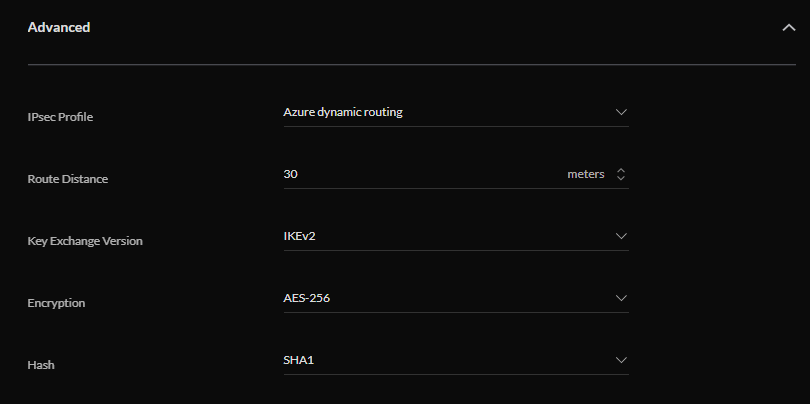
Task: Click the Key Exchange Version label
Action: (x=85, y=241)
